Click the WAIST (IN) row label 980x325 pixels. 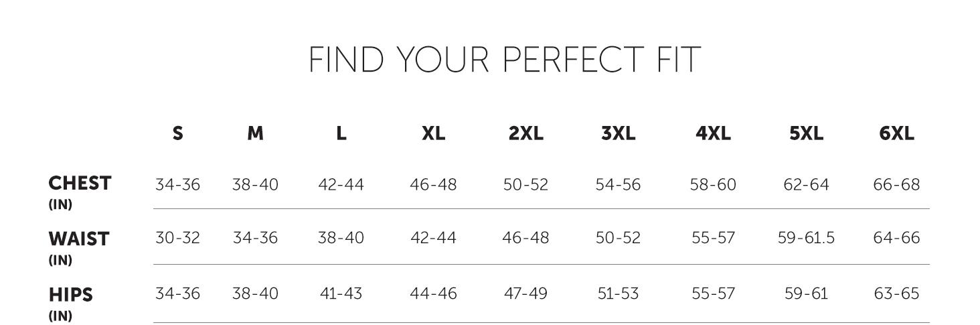tap(78, 247)
